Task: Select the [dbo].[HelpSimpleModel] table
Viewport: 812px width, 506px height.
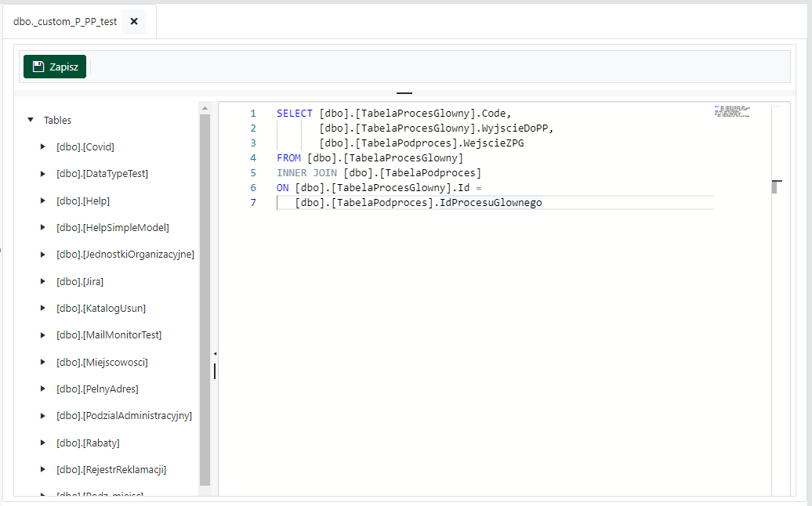Action: click(x=112, y=227)
